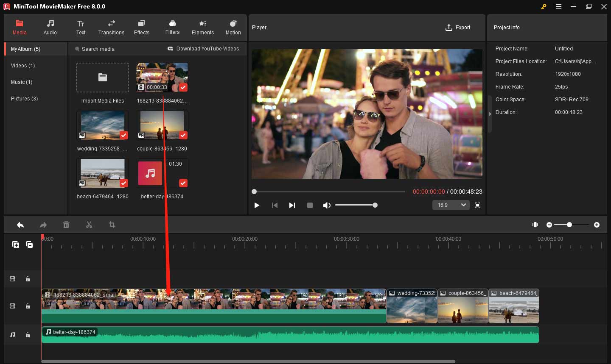The height and width of the screenshot is (364, 611).
Task: Click the Export button
Action: (x=458, y=28)
